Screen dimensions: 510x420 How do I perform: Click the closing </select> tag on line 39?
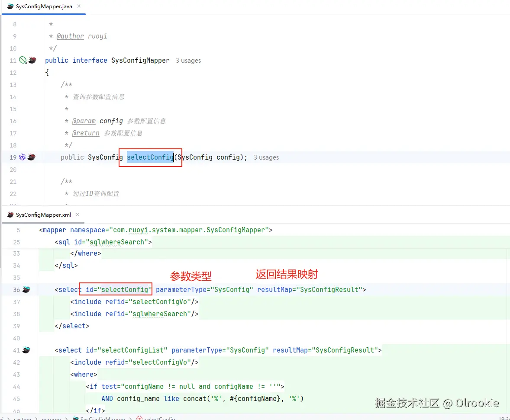[72, 326]
